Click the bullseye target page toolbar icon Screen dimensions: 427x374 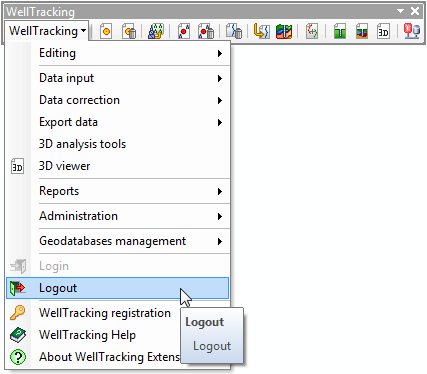coord(106,31)
